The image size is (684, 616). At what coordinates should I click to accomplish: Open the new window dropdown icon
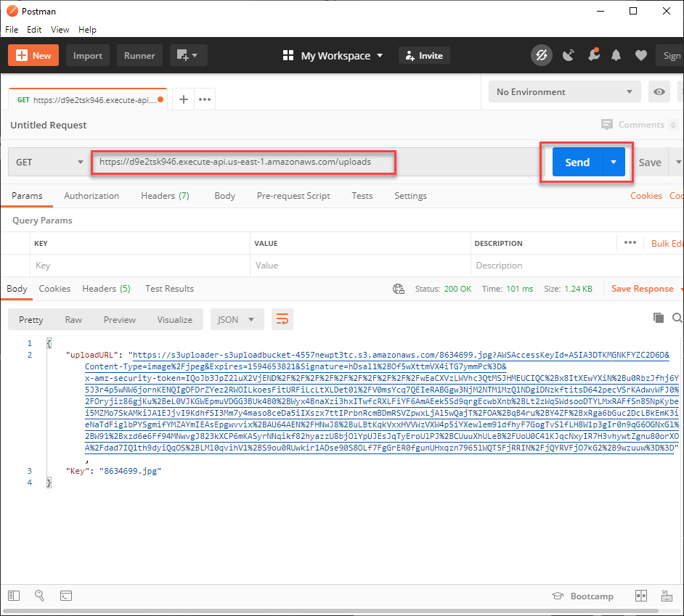tap(188, 55)
